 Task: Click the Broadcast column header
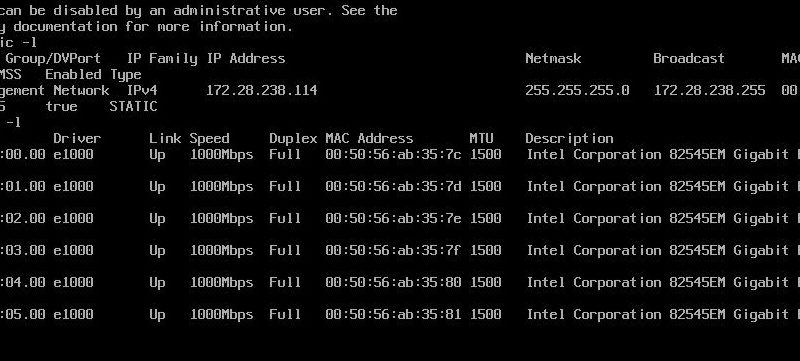click(689, 59)
